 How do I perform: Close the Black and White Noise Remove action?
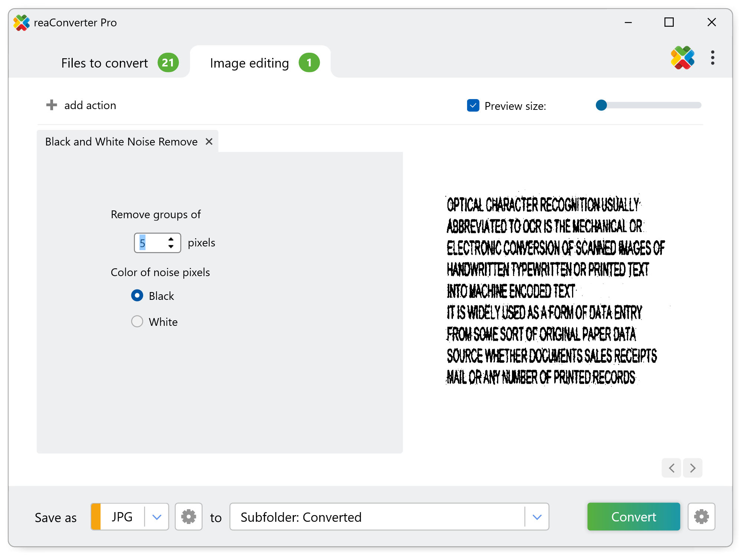point(209,141)
